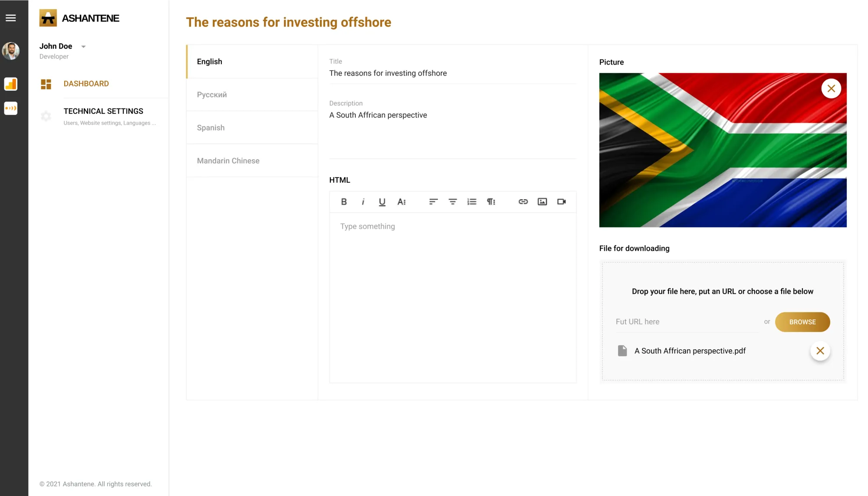
Task: Click the center align icon
Action: 452,202
